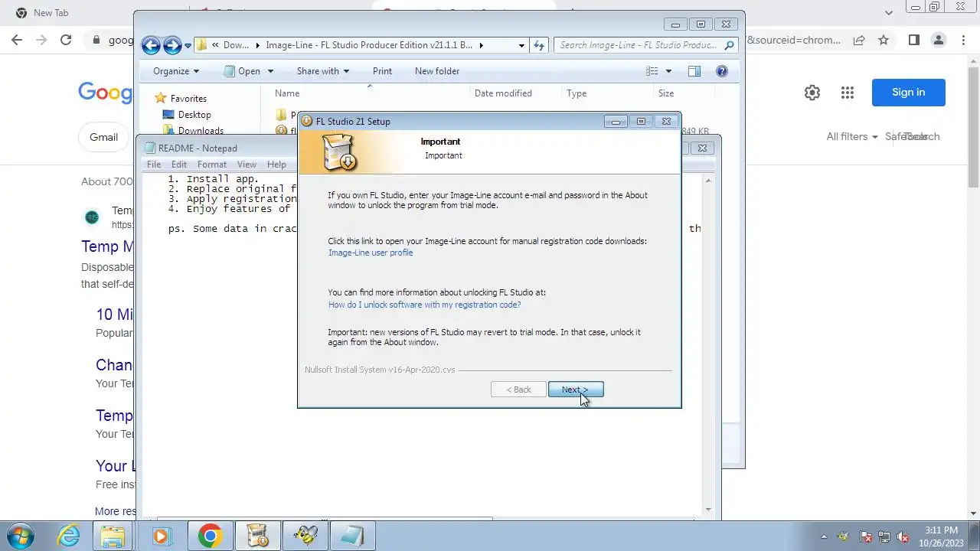Open Chrome profile avatar icon
Screen dimensions: 980x551
[x=939, y=40]
